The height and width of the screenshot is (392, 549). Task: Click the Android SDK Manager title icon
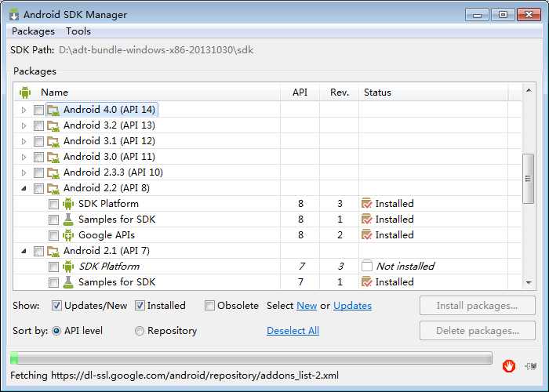[14, 15]
